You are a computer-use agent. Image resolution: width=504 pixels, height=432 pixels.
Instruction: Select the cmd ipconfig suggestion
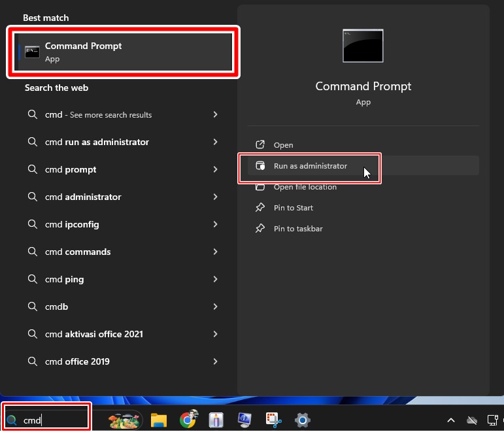[123, 224]
